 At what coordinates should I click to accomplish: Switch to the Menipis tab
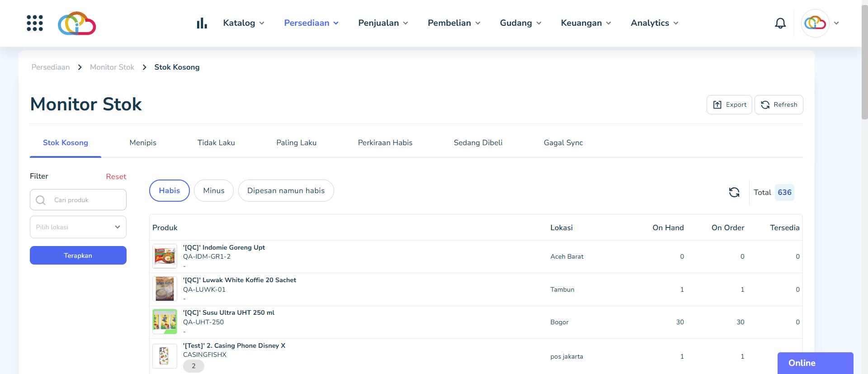(x=143, y=143)
